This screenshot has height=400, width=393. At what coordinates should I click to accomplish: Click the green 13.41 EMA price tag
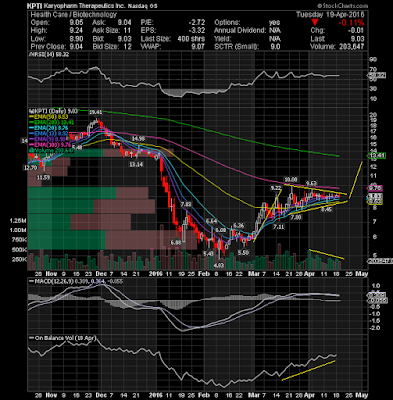point(376,156)
